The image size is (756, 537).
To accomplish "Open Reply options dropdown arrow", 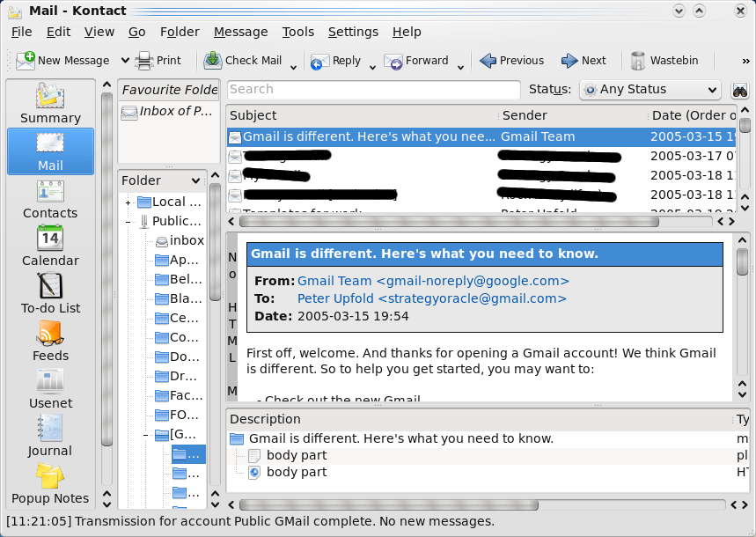I will pos(372,67).
